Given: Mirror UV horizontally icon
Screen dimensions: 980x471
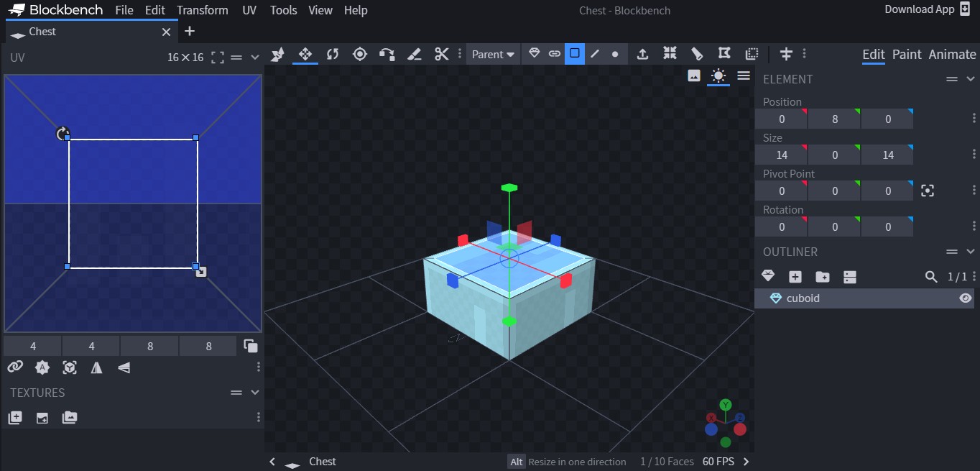Looking at the screenshot, I should click(97, 367).
